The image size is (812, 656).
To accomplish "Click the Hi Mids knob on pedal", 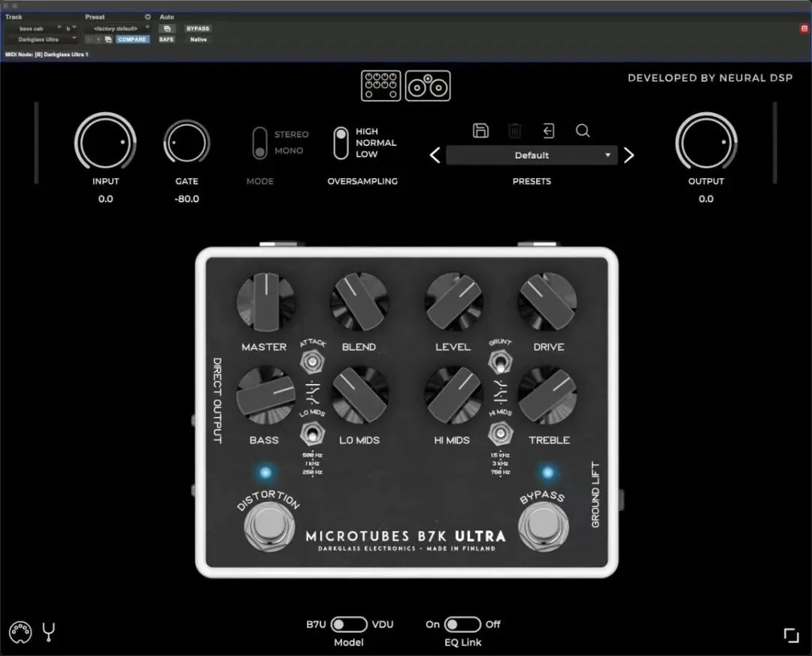I will [x=453, y=395].
